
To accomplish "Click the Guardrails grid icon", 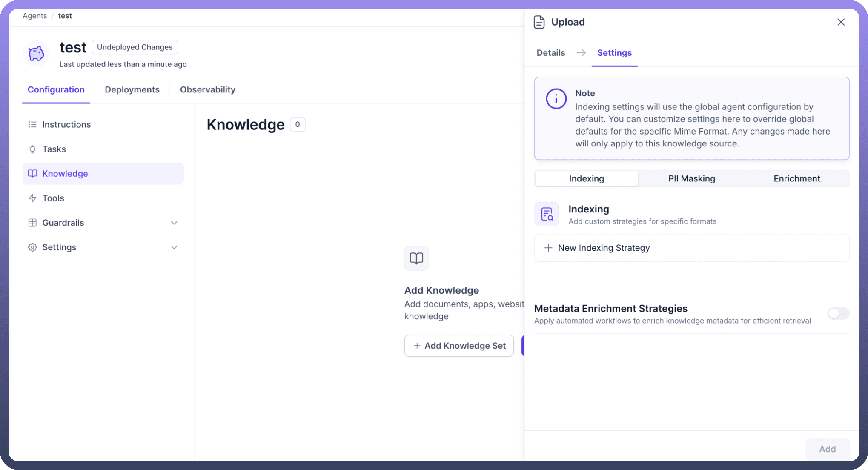I will coord(32,223).
